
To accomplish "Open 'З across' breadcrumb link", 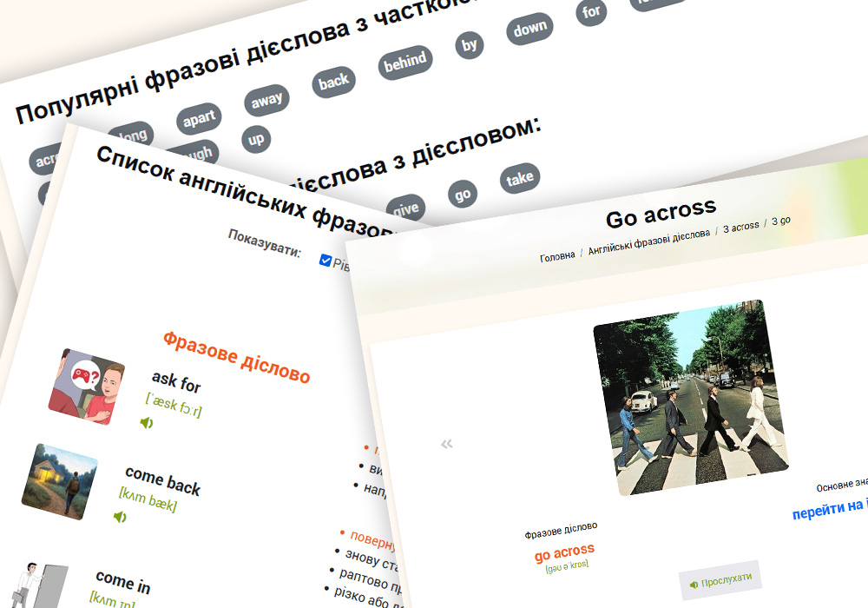I will tap(740, 227).
